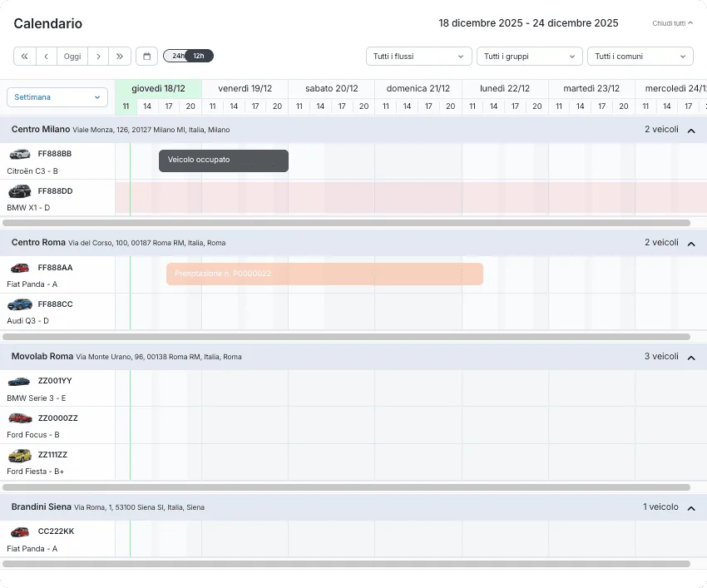This screenshot has height=588, width=707.
Task: Click the BMW X1 car thumbnail FF888DD
Action: click(x=20, y=191)
